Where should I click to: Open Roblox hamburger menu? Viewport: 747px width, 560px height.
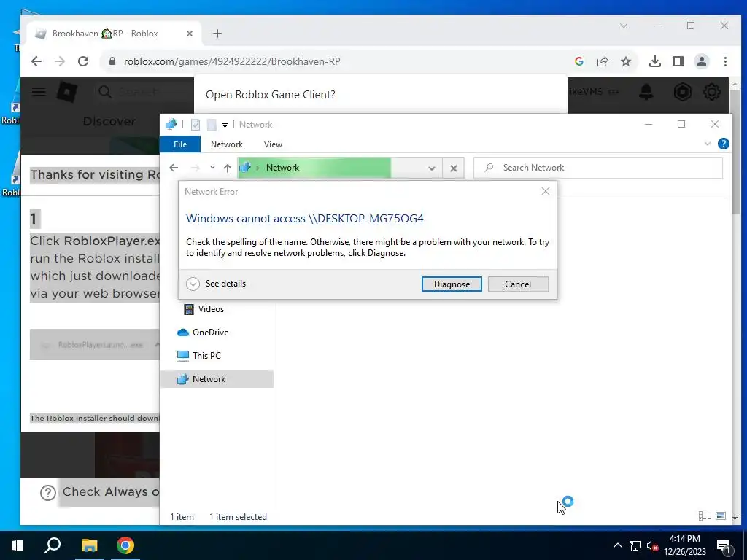point(39,92)
